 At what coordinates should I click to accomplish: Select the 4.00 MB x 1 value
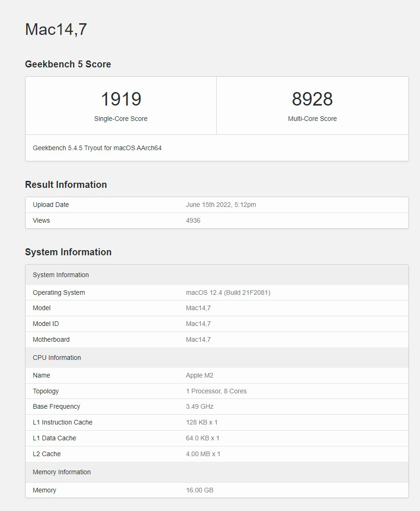coord(203,454)
